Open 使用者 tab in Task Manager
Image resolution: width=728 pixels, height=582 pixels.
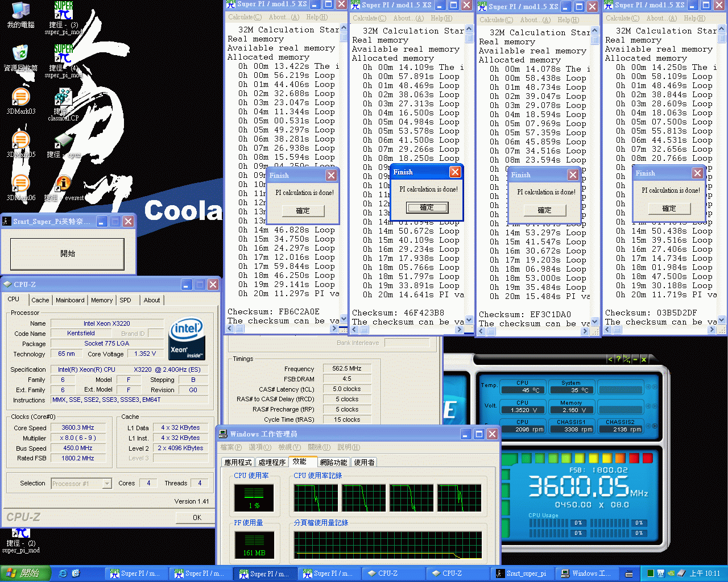click(365, 462)
